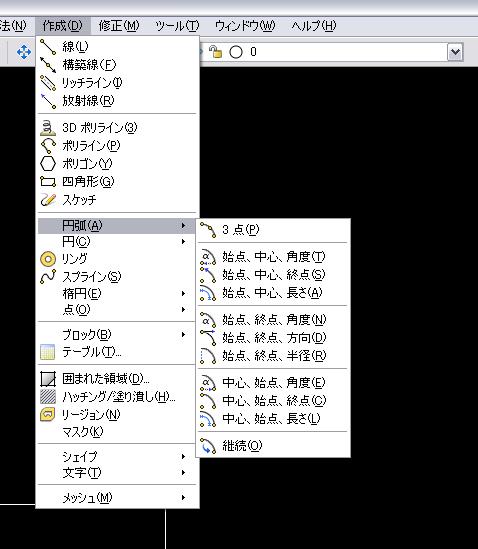Choose 始点、終点、半径(R) text

click(x=274, y=356)
